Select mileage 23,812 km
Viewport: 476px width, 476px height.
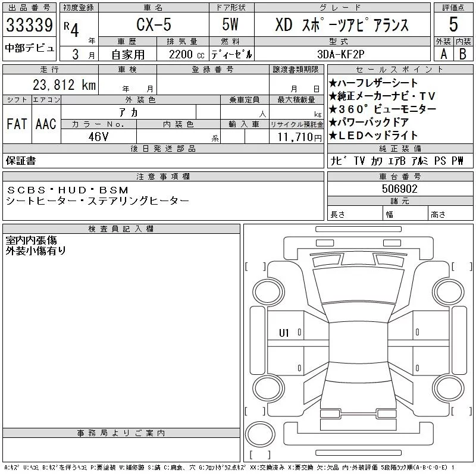[x=64, y=84]
